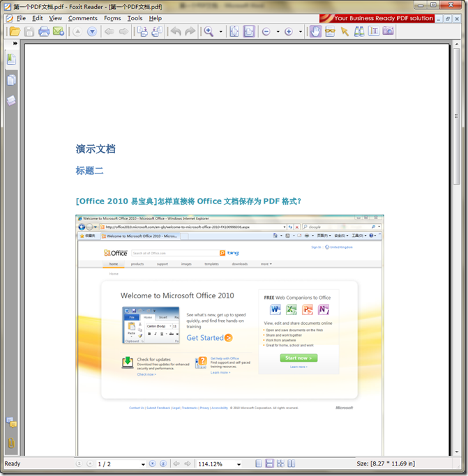Click previous view arrow in status bar
Screen dimensions: 468x476
pos(176,464)
